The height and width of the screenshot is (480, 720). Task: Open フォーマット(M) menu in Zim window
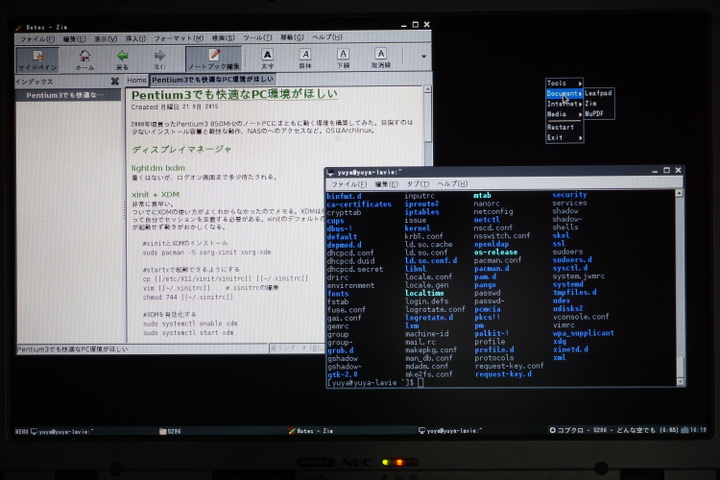coord(179,38)
